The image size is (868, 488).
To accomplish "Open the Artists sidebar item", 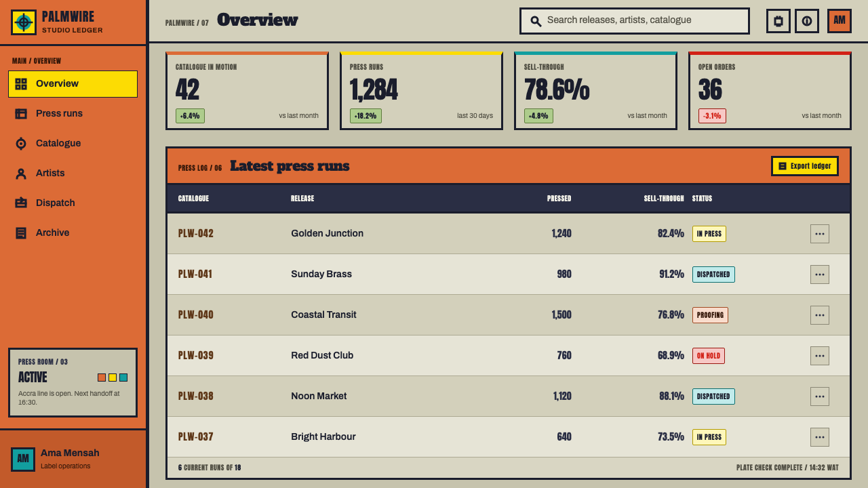I will pos(73,174).
